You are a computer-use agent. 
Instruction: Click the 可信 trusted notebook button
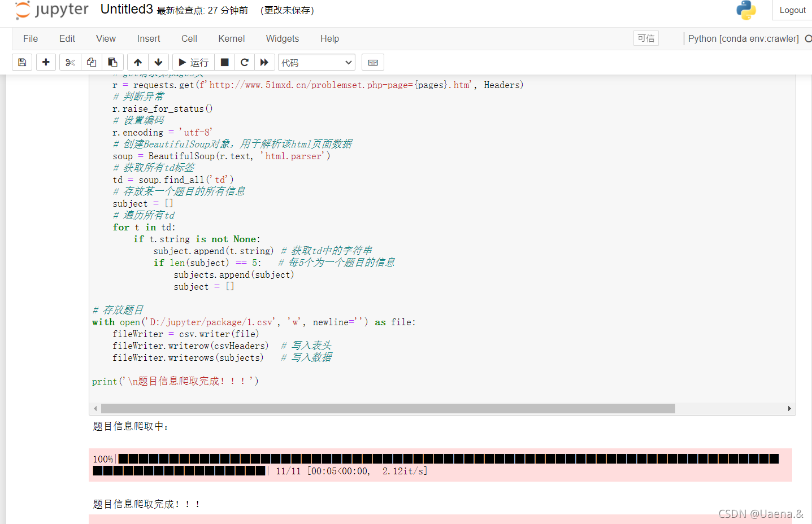pos(646,38)
